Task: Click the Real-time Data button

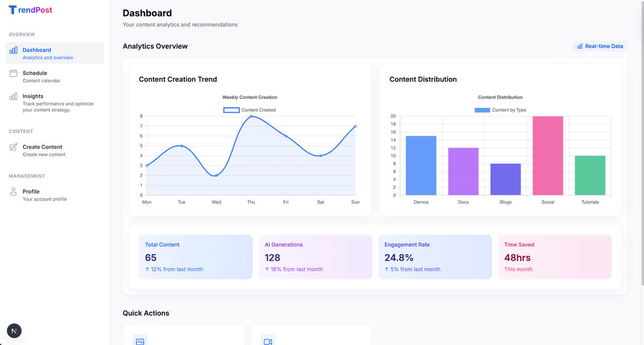Action: pos(599,46)
